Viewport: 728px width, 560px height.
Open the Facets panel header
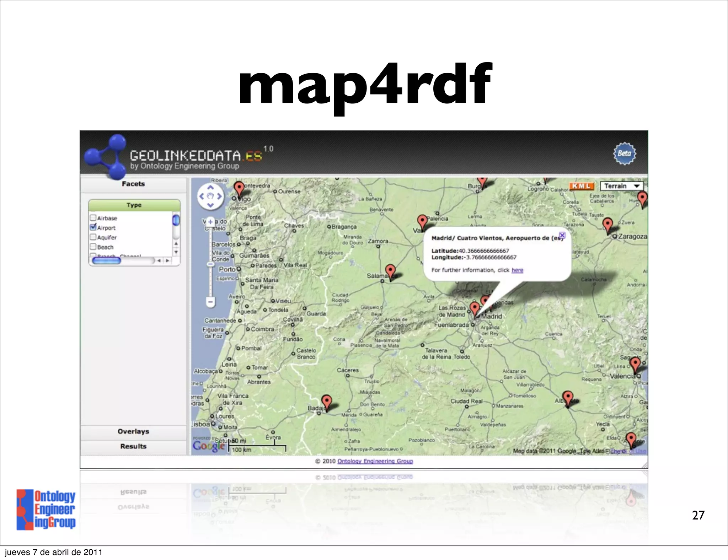click(133, 184)
